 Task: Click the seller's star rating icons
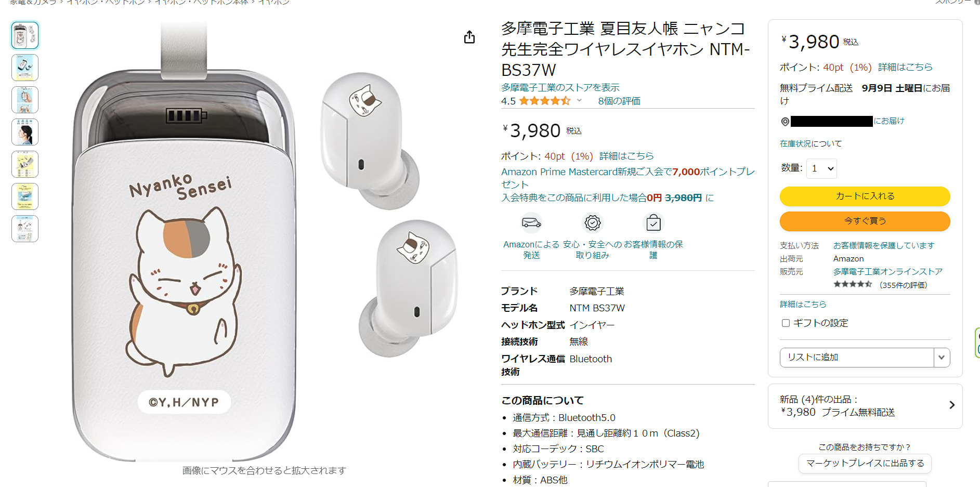point(853,284)
